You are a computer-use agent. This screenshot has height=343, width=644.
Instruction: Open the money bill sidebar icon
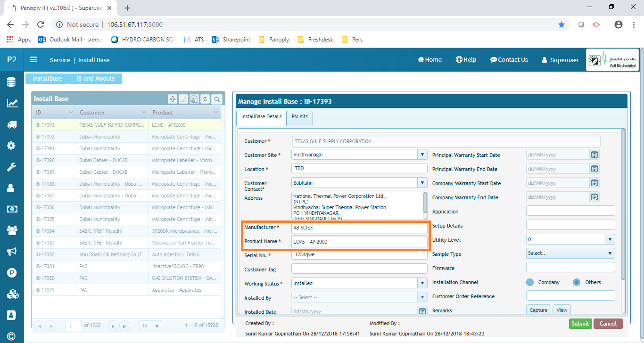11,209
